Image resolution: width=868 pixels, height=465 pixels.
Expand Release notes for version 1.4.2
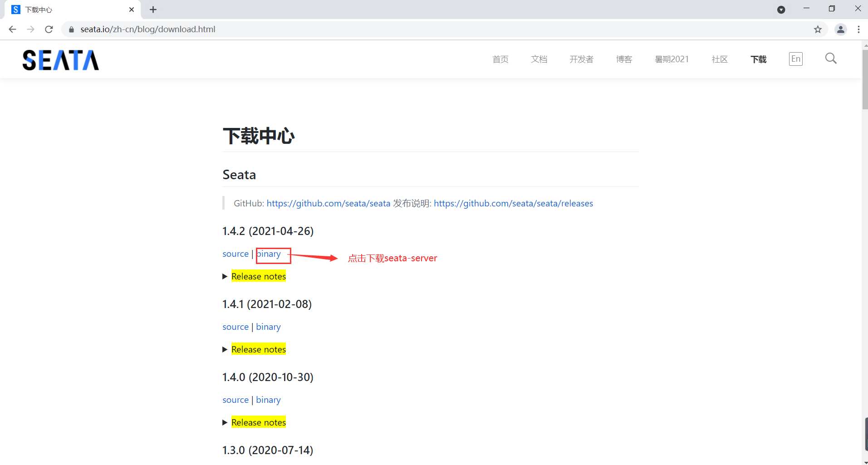tap(258, 276)
